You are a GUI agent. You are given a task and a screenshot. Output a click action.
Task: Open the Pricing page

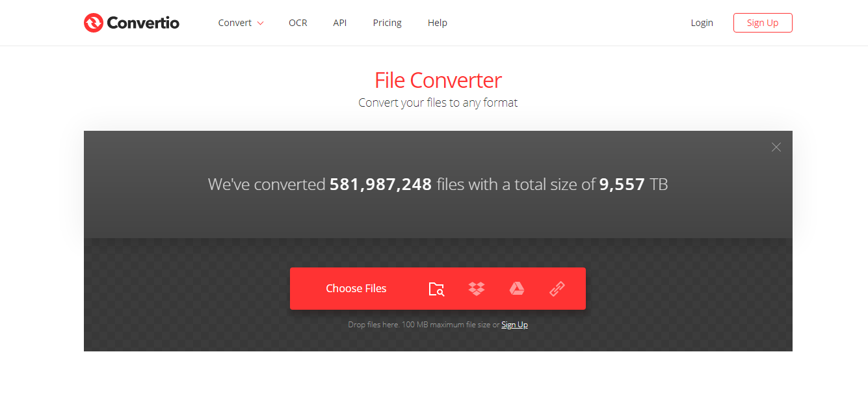[388, 23]
